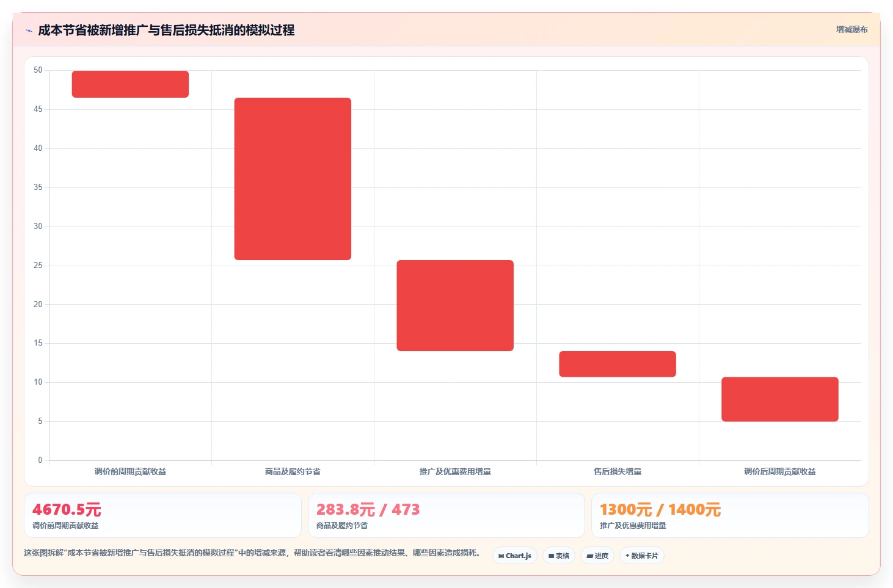Click the description text starting 这张图拆解

[x=253, y=553]
